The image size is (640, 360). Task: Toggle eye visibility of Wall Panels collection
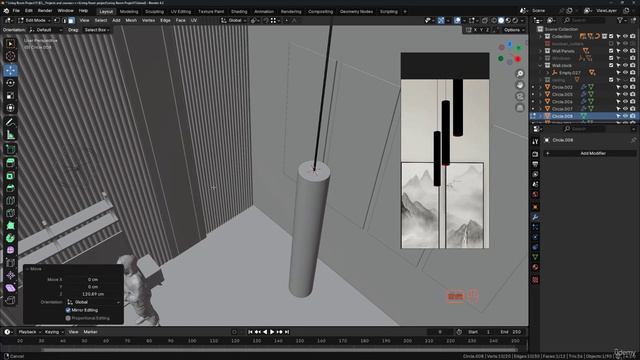(625, 51)
